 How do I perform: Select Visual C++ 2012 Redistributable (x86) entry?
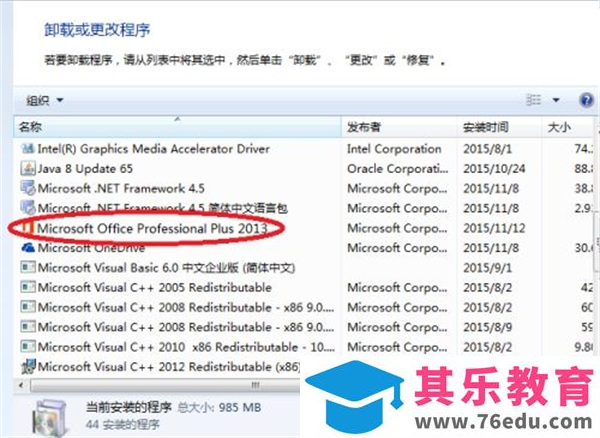[x=168, y=366]
